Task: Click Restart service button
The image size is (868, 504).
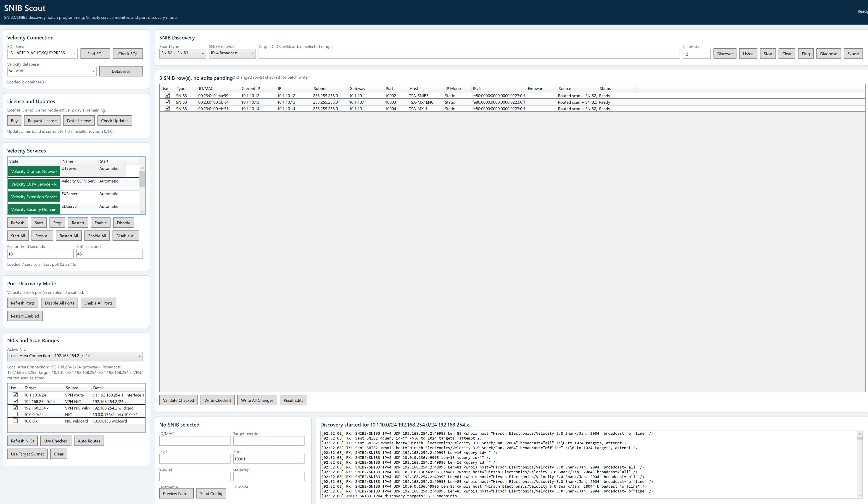Action: pyautogui.click(x=78, y=223)
